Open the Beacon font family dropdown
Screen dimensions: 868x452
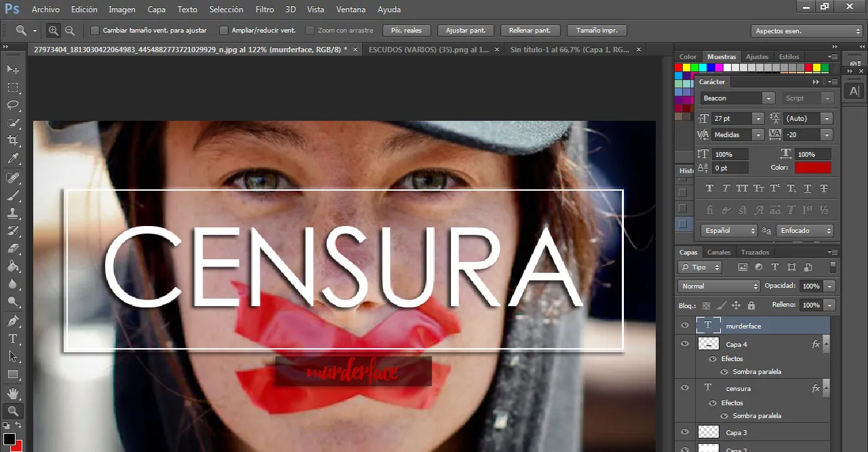(738, 98)
